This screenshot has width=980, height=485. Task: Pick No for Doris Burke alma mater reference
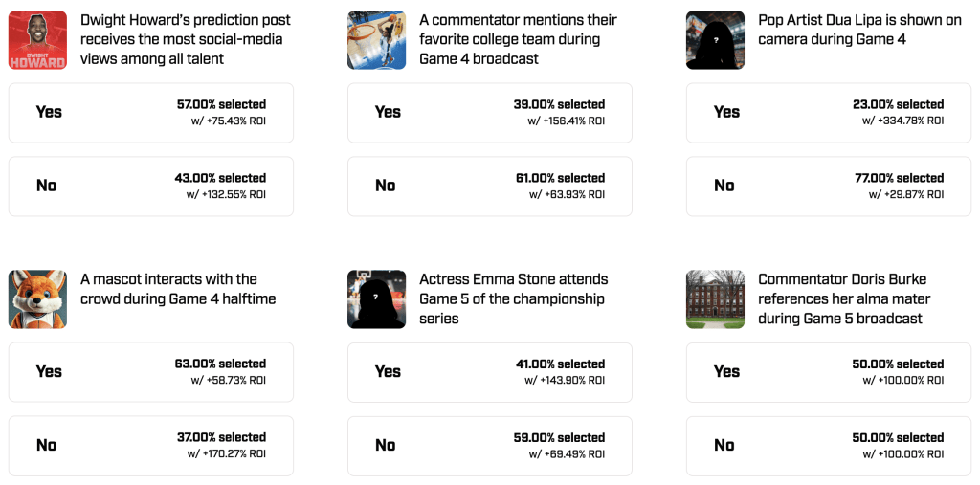(829, 446)
